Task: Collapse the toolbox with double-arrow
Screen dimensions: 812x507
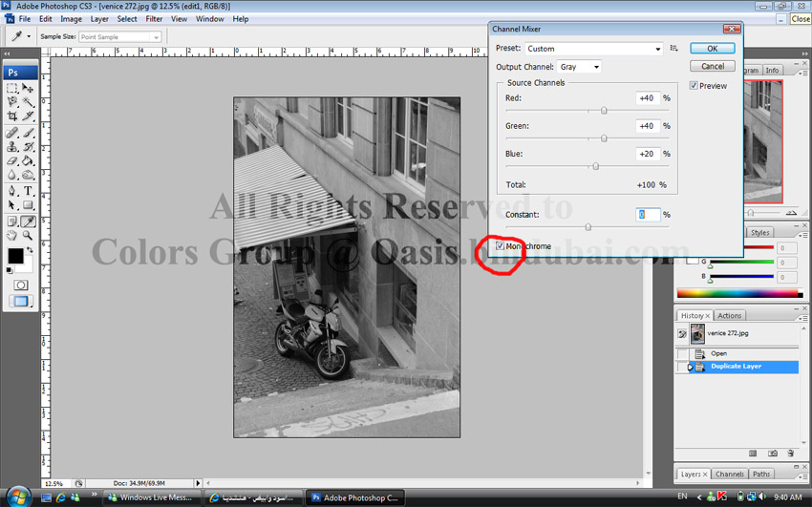Action: point(8,53)
